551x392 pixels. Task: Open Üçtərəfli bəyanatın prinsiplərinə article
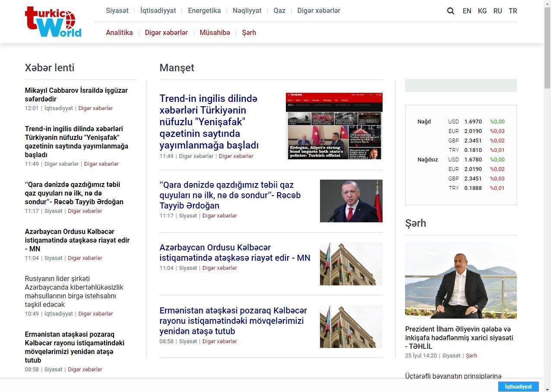(453, 376)
